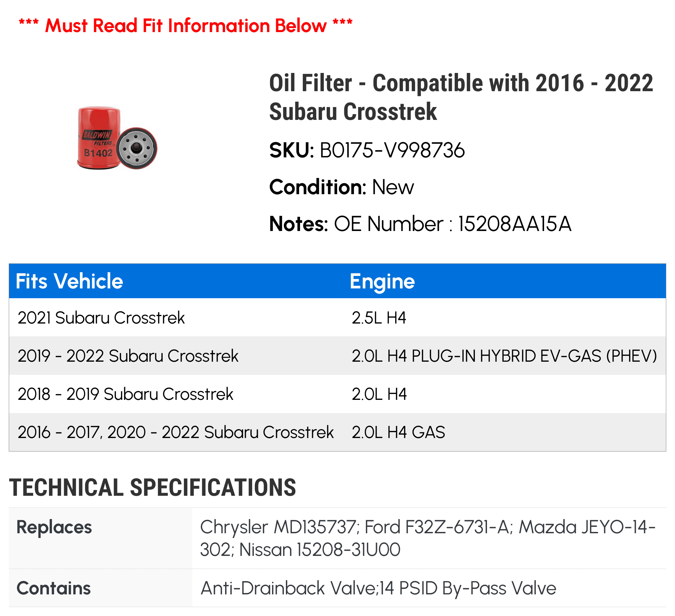Click the Anti-Drainback Valve contains value
This screenshot has width=675, height=616.
[x=378, y=588]
